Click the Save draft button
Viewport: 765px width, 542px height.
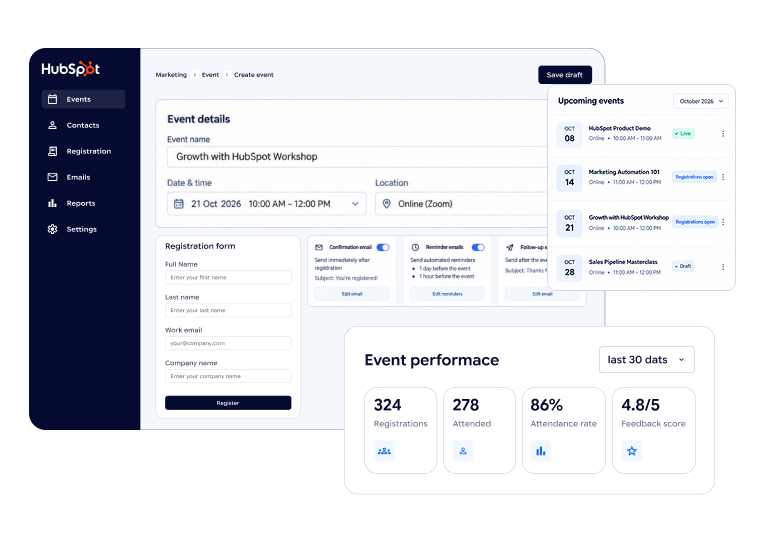click(564, 75)
